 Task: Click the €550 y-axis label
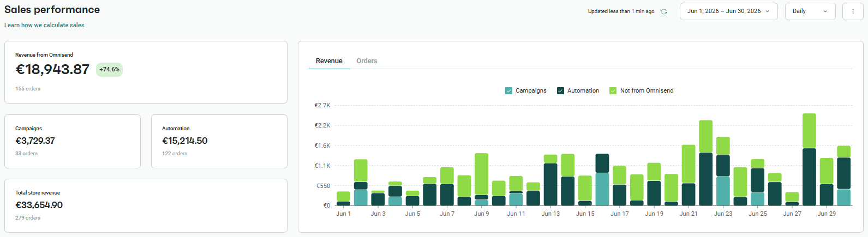click(323, 186)
